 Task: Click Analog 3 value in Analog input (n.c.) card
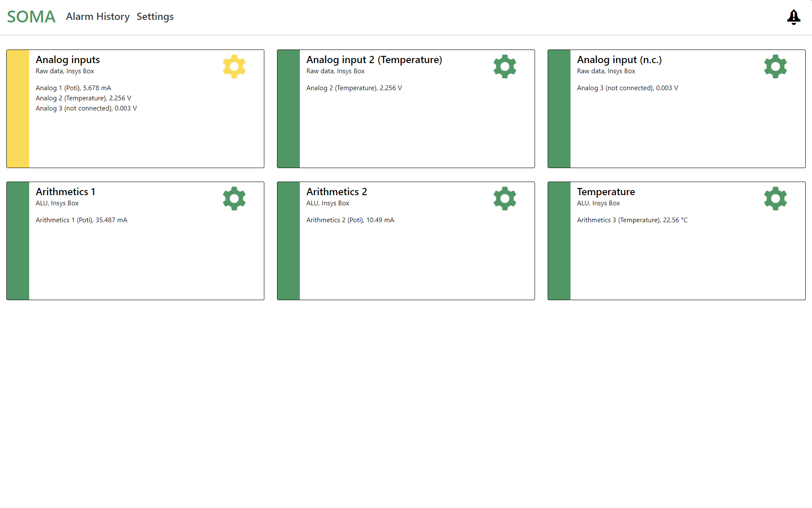[x=628, y=88]
